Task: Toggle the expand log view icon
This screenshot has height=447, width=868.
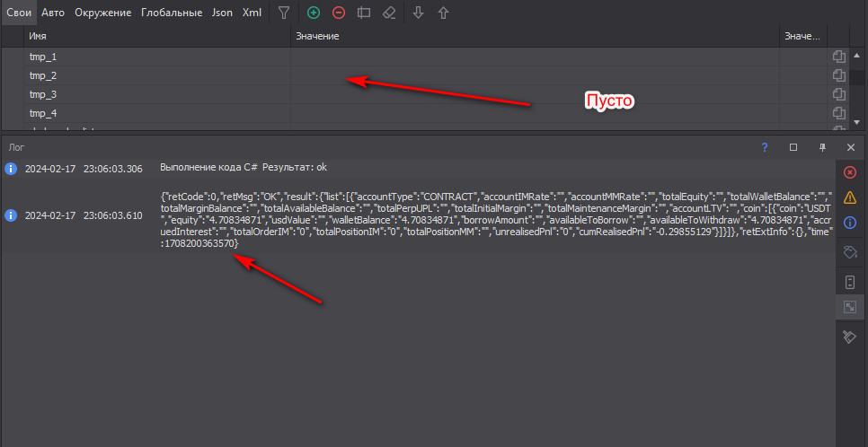Action: 850,307
